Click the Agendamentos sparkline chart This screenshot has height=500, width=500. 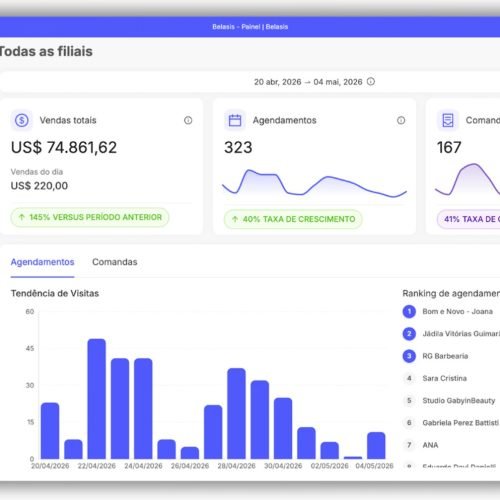[315, 183]
